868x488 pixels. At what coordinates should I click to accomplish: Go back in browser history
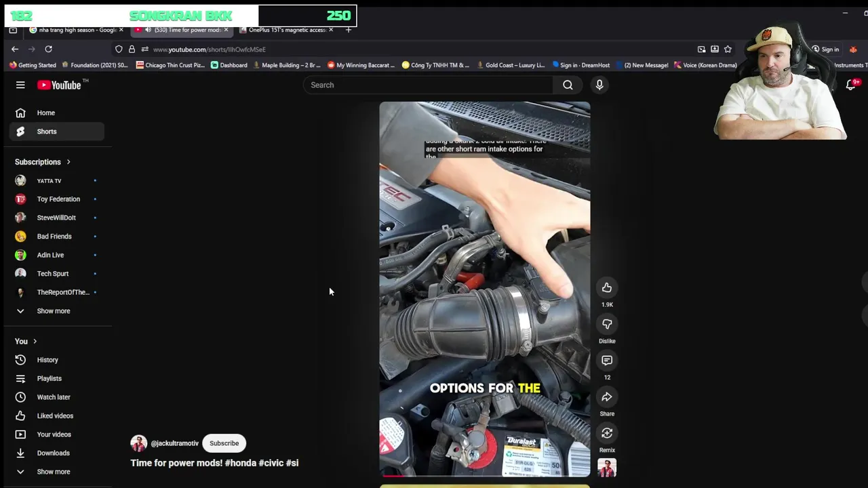point(15,49)
